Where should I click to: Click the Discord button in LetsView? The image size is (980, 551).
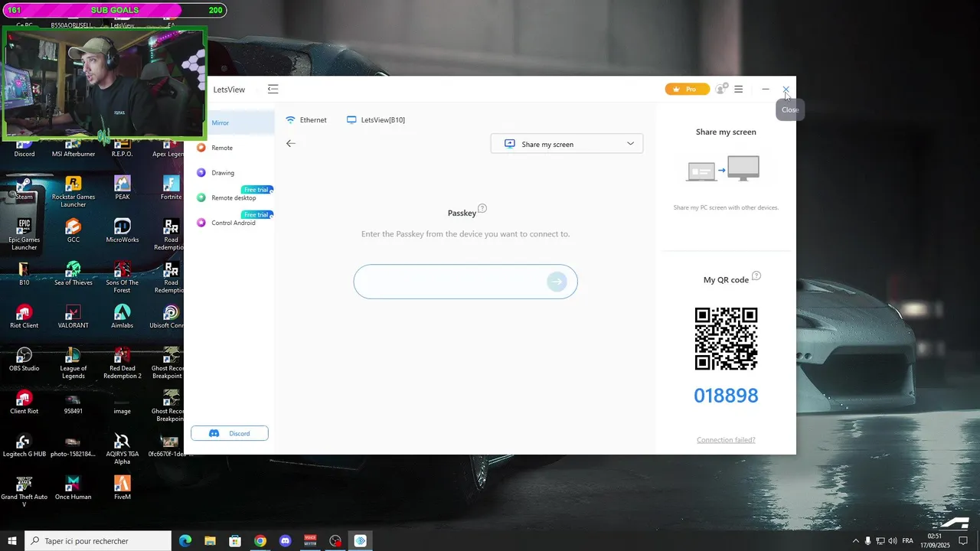pos(230,433)
